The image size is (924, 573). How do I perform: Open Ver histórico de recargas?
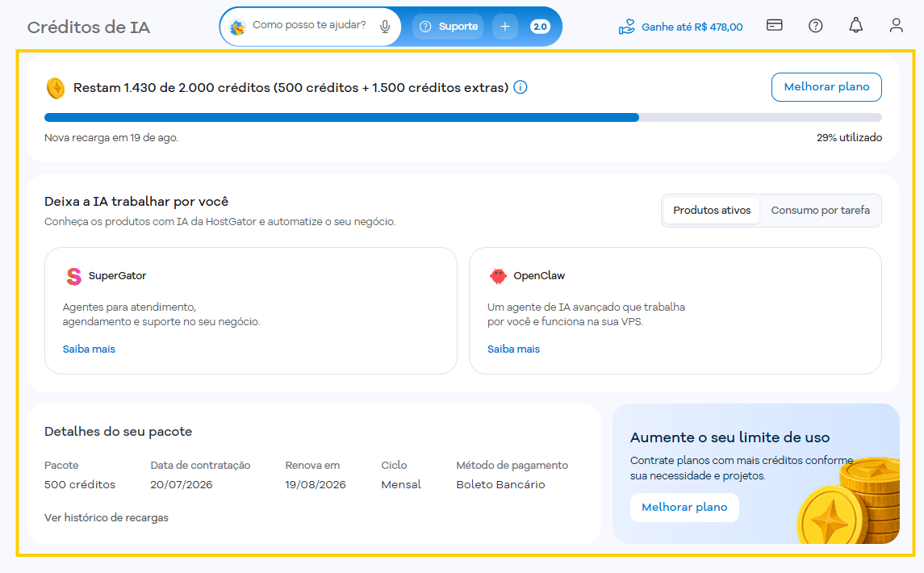point(106,517)
